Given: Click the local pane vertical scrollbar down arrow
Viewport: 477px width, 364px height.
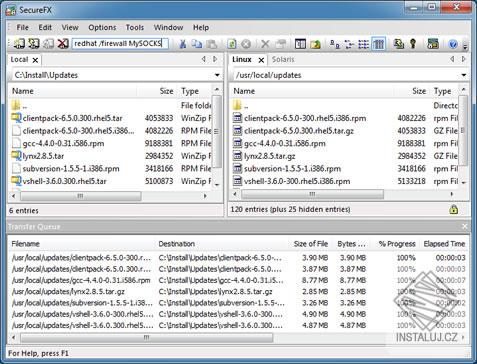Looking at the screenshot, I should 217,185.
